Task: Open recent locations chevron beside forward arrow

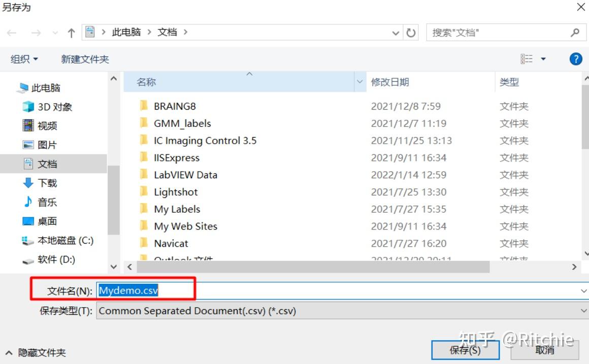Action: click(55, 33)
